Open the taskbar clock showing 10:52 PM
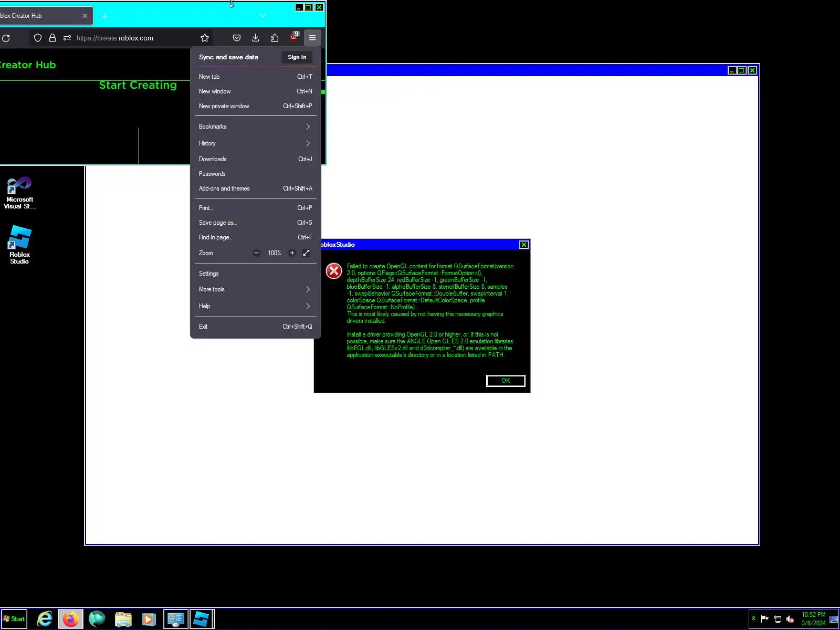This screenshot has width=840, height=630. [x=813, y=619]
